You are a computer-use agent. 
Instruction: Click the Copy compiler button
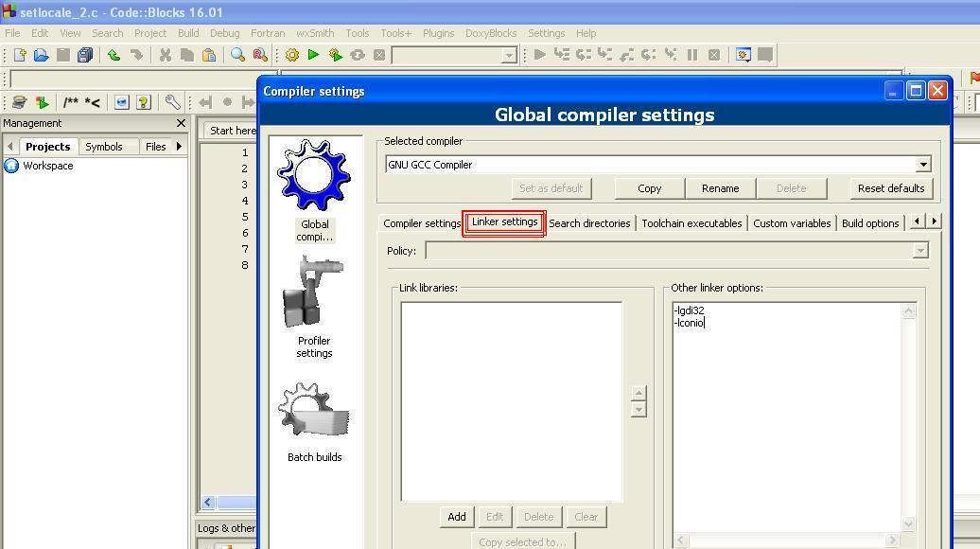(649, 188)
